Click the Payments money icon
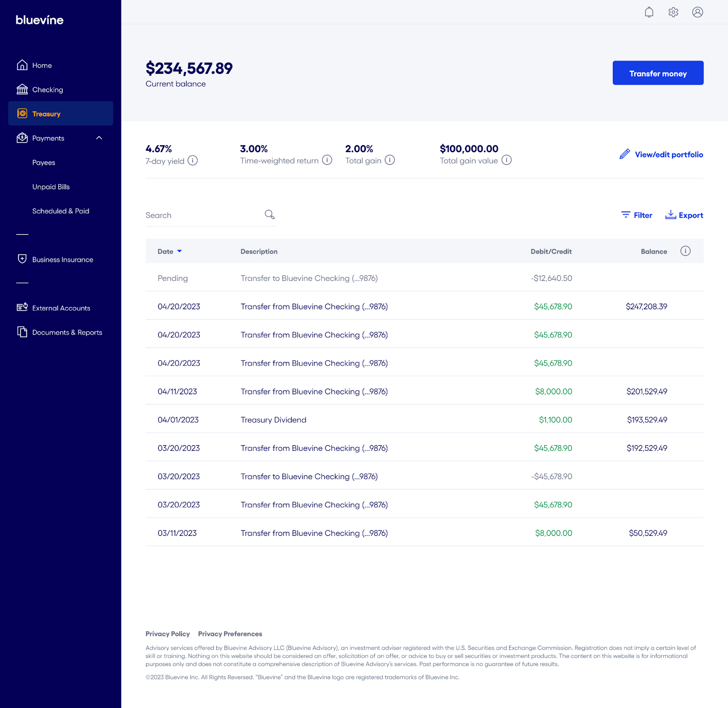 pyautogui.click(x=22, y=138)
